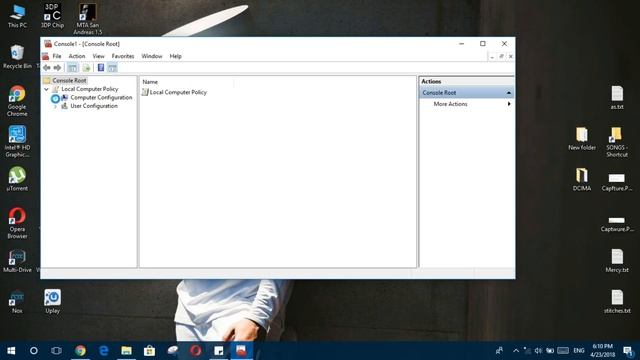Click the red console icon beside File menu
The width and height of the screenshot is (640, 360).
[45, 56]
